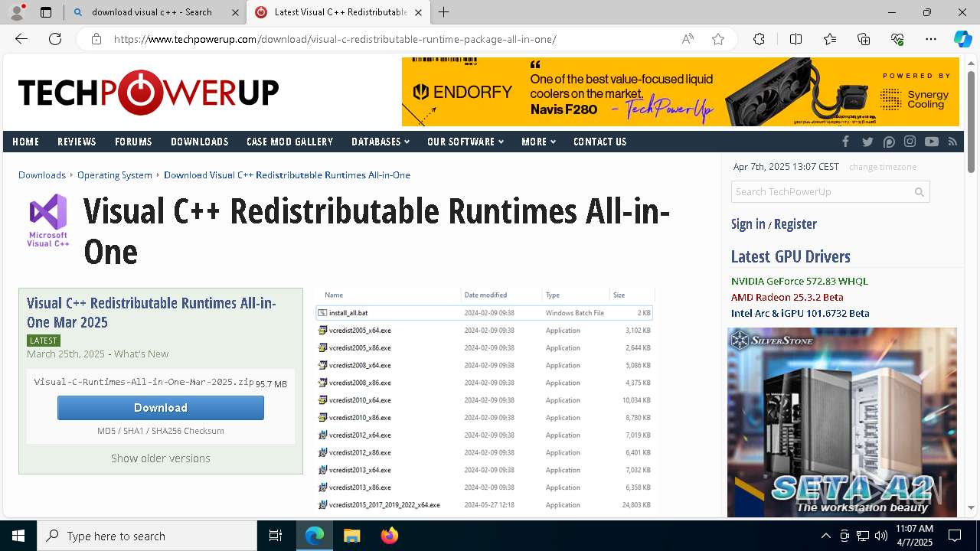
Task: Expand the OUR SOFTWARE dropdown menu
Action: (x=465, y=142)
